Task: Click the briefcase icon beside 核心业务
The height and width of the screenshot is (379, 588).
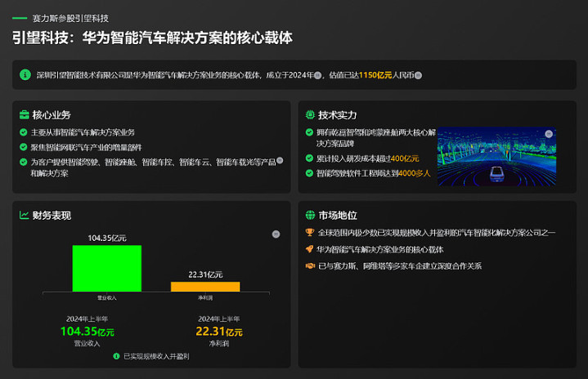Action: click(x=24, y=115)
